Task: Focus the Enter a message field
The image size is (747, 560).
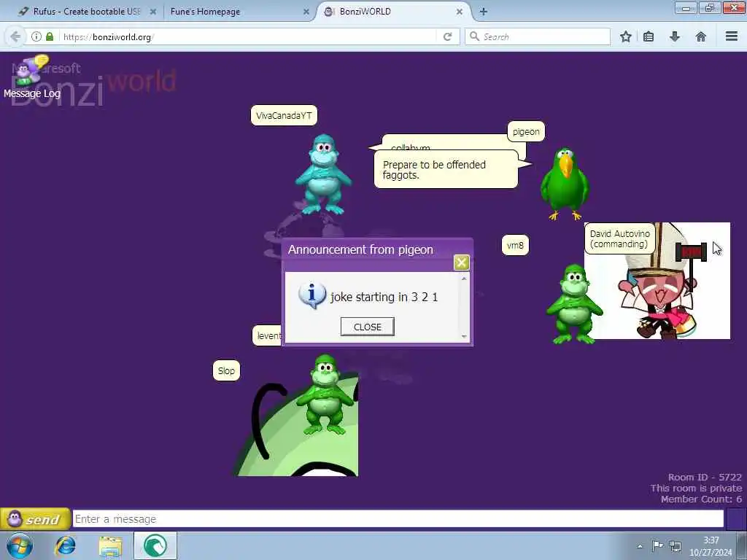Action: [x=398, y=519]
